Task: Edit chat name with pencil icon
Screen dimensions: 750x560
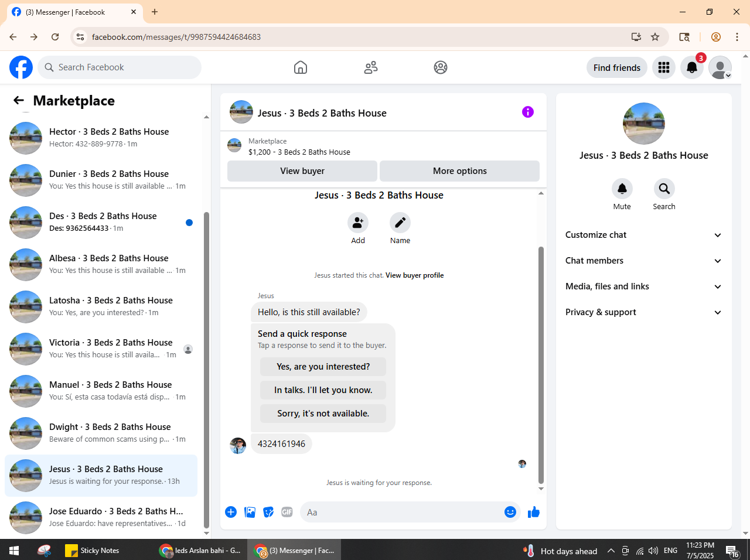Action: coord(400,223)
